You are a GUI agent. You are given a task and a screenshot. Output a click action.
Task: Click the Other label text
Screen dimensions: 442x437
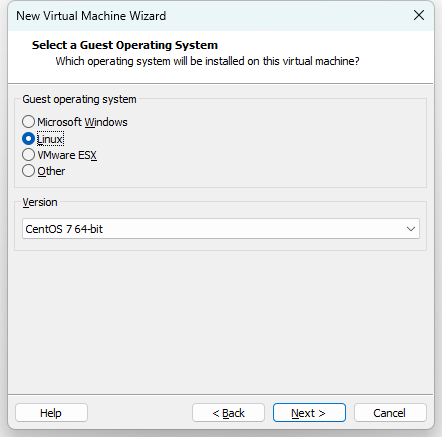(51, 171)
